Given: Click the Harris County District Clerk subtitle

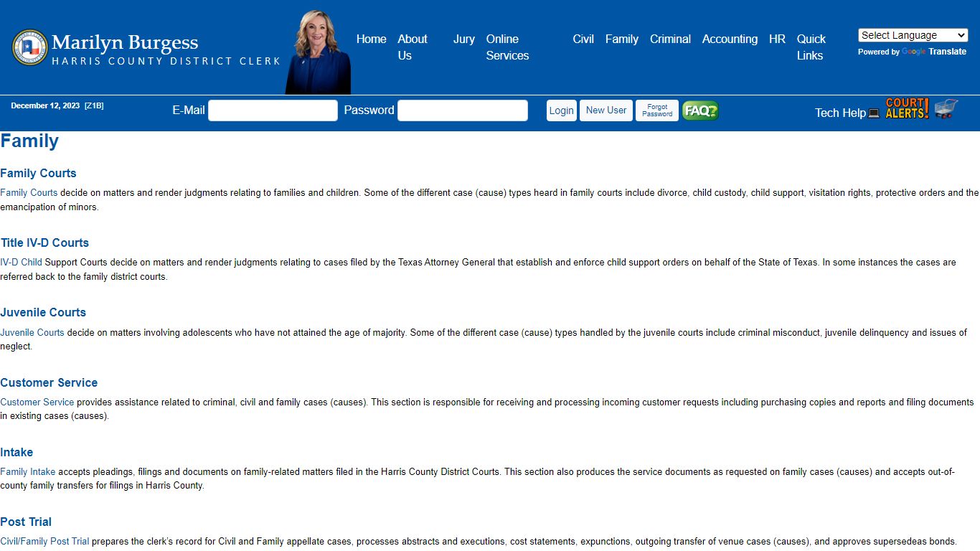Looking at the screenshot, I should (166, 62).
